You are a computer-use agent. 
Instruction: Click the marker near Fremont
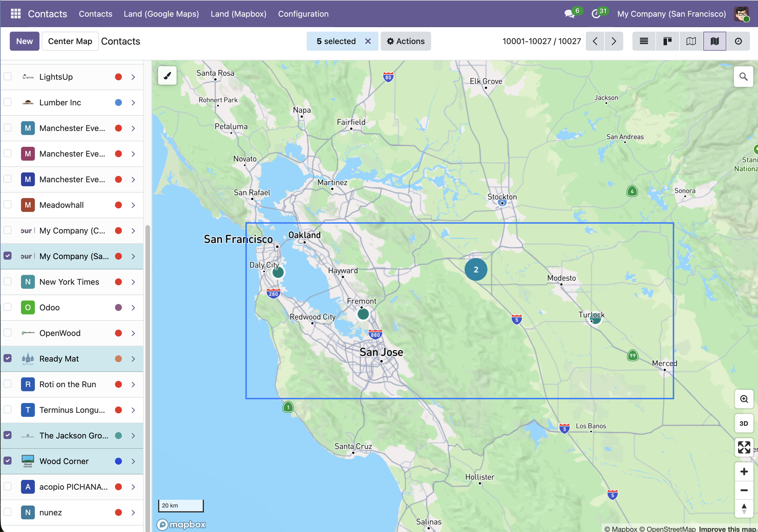click(x=363, y=314)
